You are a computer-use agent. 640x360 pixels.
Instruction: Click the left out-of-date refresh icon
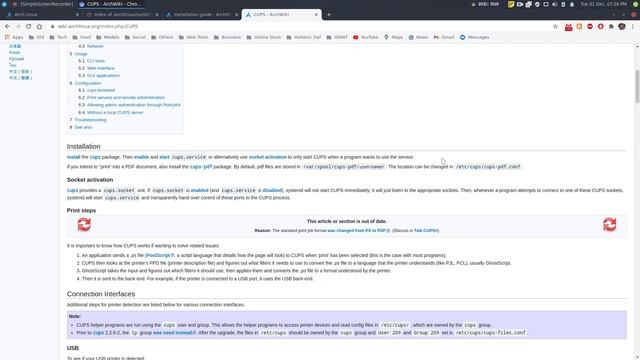point(84,225)
